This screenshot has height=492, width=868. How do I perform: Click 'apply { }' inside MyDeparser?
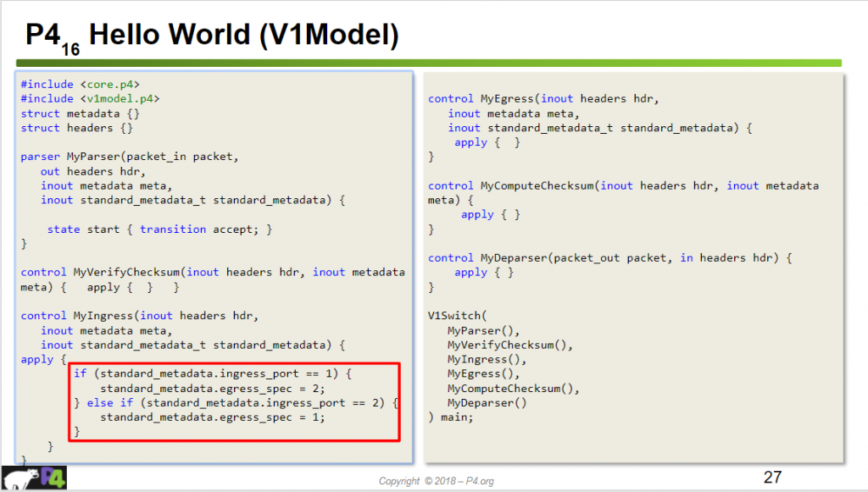pos(484,273)
